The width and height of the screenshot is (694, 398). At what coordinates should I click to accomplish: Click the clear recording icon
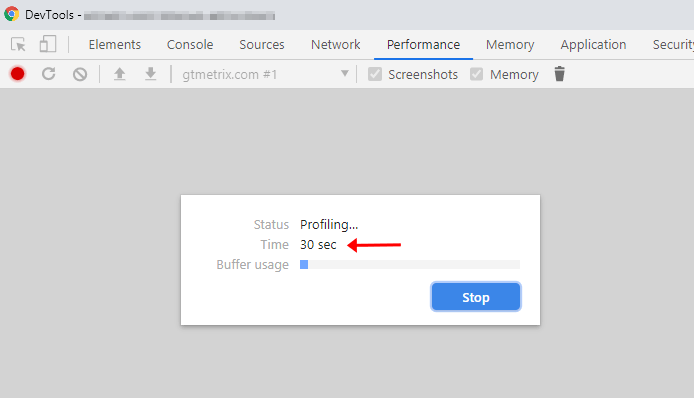coord(80,74)
